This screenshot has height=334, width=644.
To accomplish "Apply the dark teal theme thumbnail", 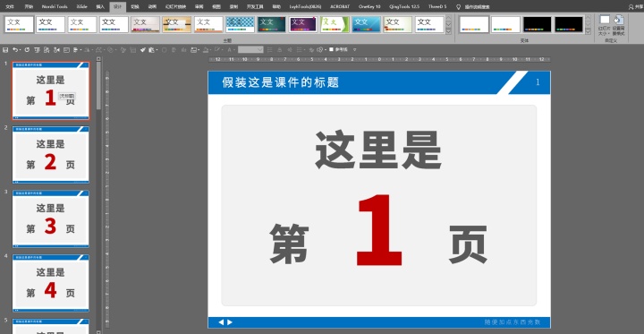I will click(x=272, y=24).
